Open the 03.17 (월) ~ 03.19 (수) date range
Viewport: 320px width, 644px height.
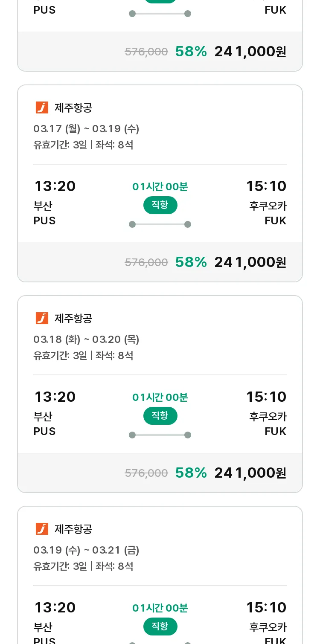click(86, 129)
